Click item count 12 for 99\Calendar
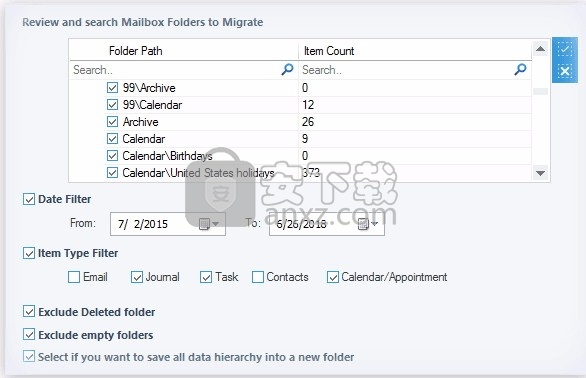Screen dimensions: 586x378 [308, 105]
